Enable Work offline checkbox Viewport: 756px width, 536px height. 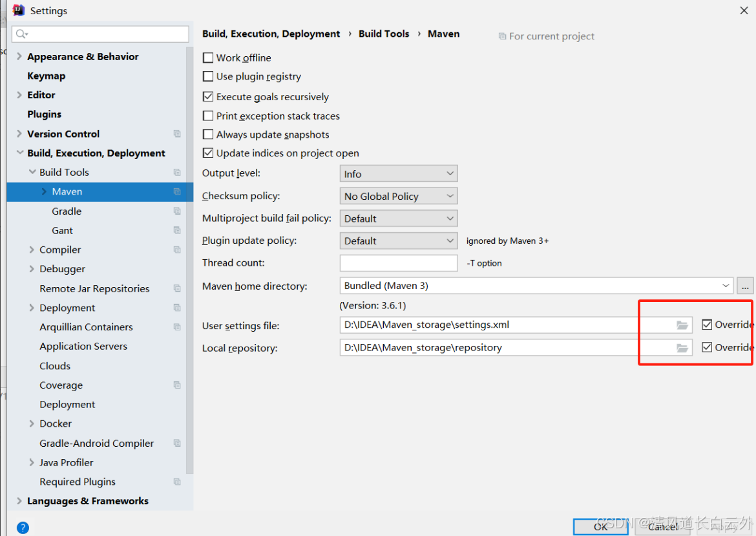pyautogui.click(x=208, y=58)
